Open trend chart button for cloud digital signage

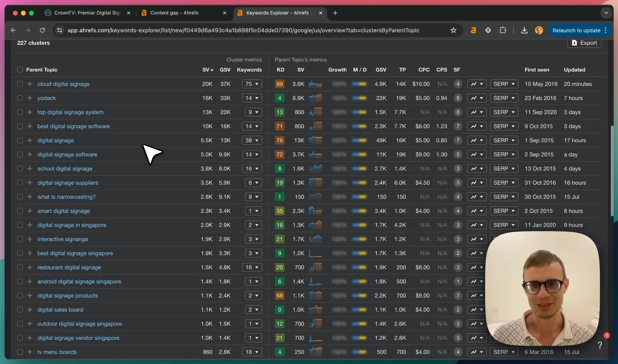point(477,84)
